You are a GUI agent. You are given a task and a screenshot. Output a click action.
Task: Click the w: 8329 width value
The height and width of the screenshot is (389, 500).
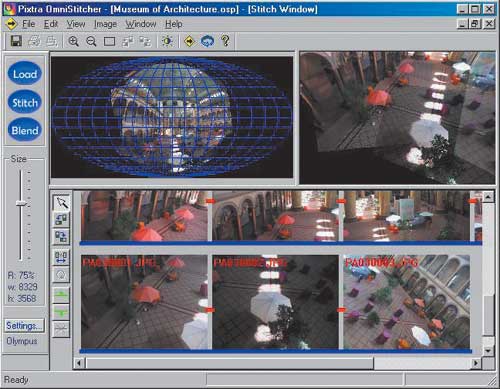tap(22, 287)
